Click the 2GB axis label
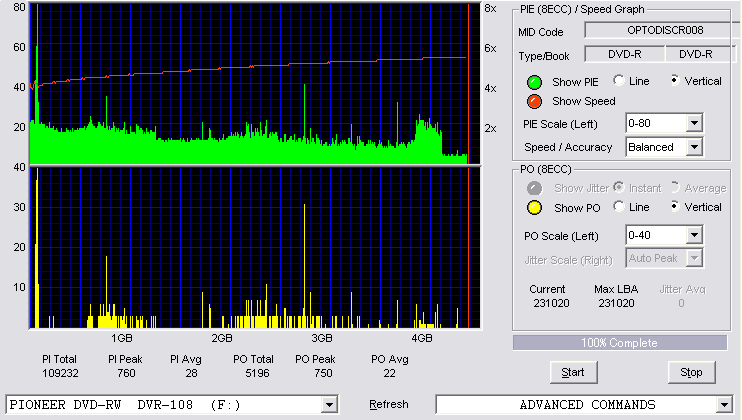 221,338
